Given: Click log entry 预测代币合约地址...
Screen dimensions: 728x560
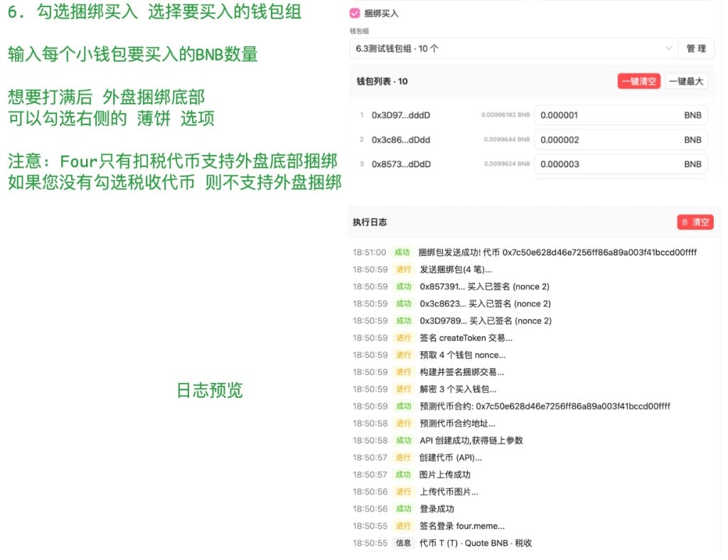Looking at the screenshot, I should tap(457, 424).
